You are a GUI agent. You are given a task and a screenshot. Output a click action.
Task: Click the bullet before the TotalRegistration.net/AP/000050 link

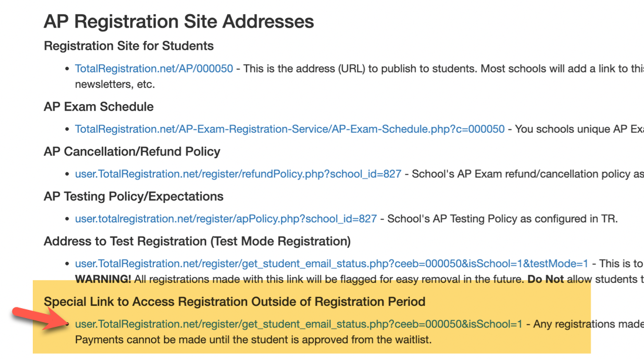(x=67, y=69)
